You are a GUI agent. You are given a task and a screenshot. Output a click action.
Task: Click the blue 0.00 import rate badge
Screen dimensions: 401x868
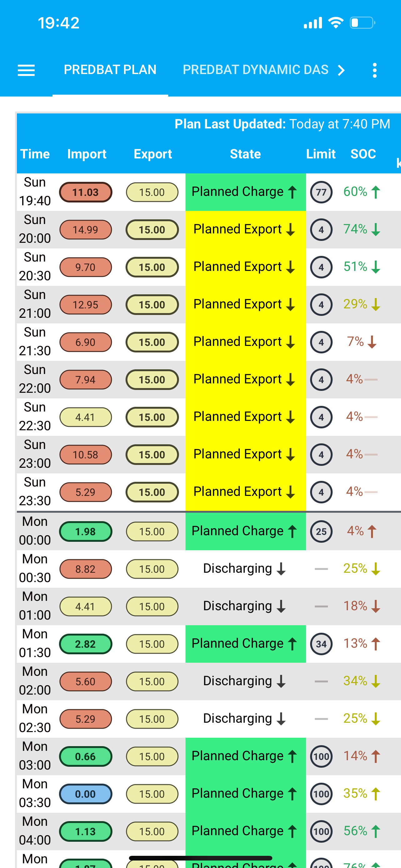point(86,794)
